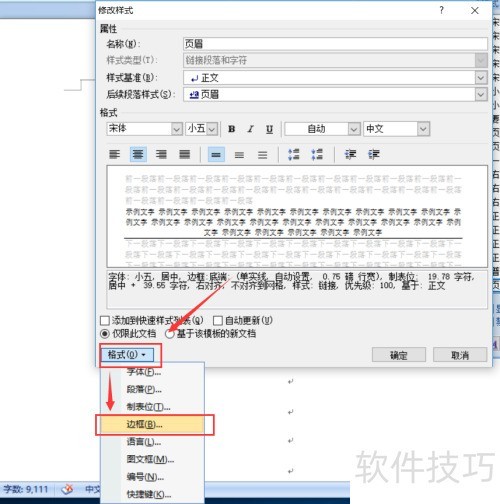Toggle Underline formatting button
Screen dimensions: 500x504
[269, 129]
